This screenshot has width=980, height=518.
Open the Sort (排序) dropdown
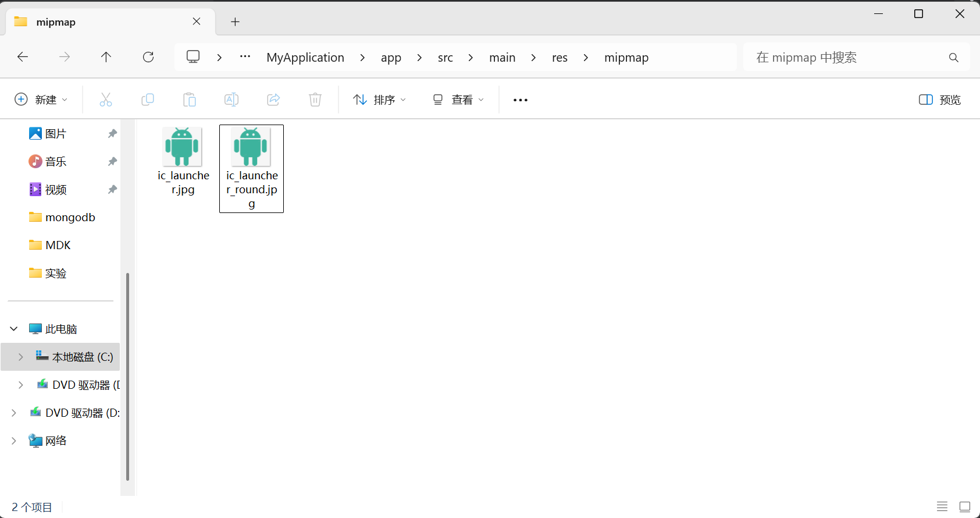[379, 100]
